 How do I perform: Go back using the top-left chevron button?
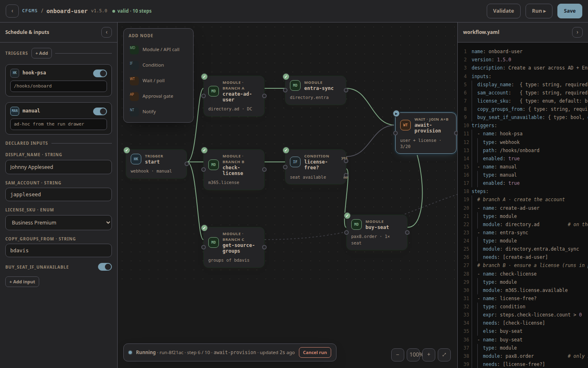[x=12, y=11]
